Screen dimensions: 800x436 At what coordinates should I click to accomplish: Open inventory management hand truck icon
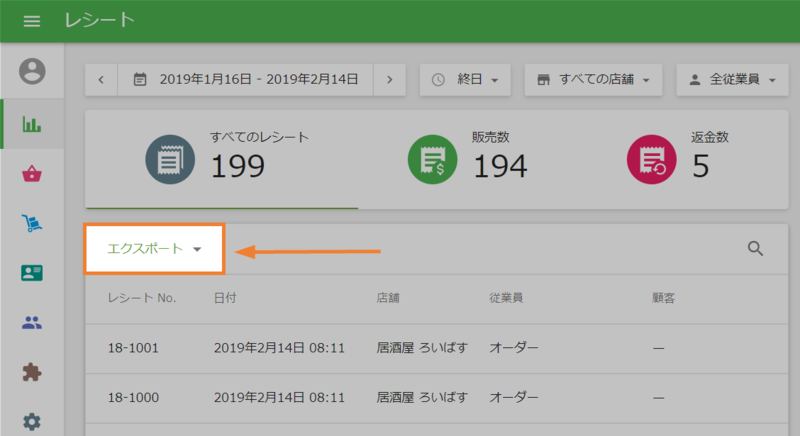coord(32,223)
